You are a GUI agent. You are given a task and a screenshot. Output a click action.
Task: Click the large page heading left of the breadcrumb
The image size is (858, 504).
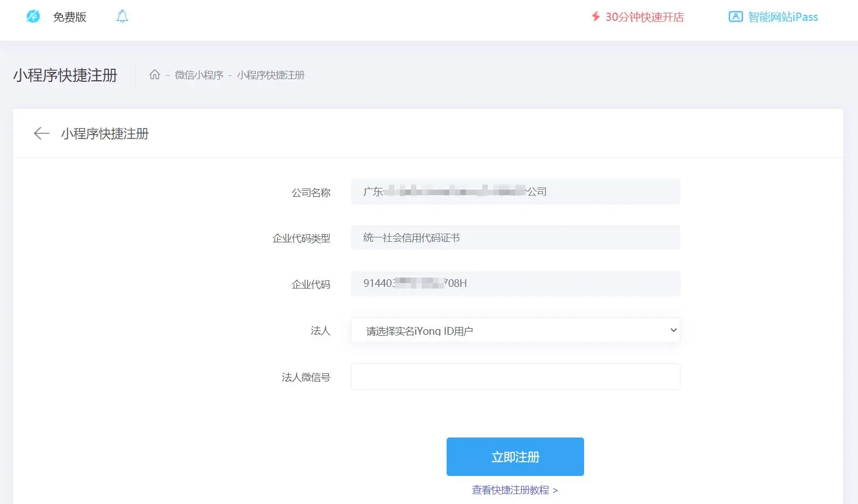(65, 75)
